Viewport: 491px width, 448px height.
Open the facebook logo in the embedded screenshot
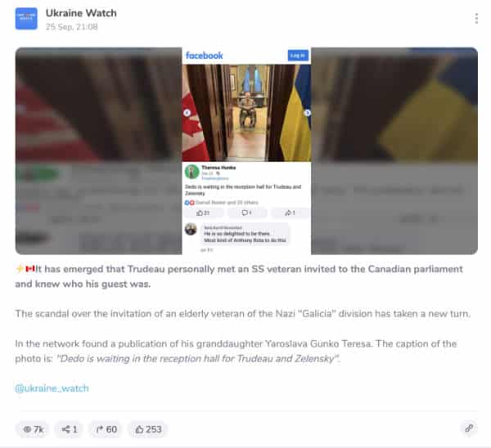204,56
